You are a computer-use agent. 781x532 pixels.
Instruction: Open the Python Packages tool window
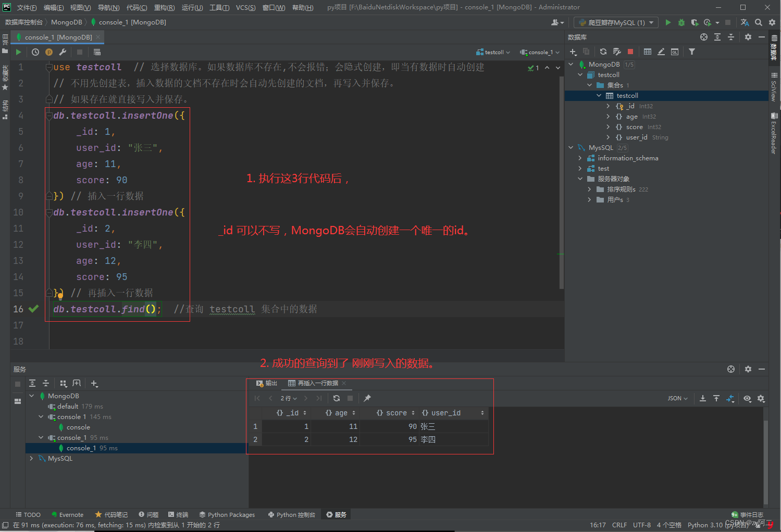click(x=227, y=515)
